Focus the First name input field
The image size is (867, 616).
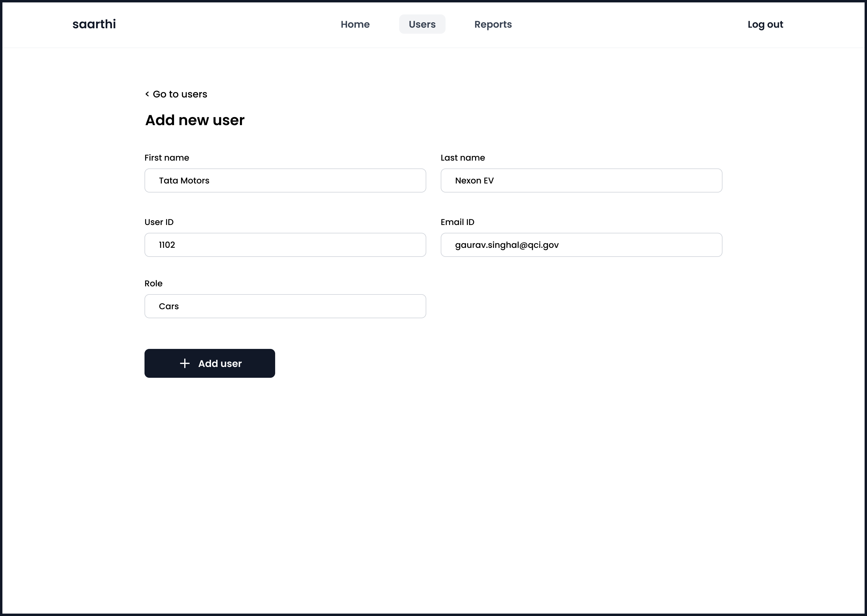pos(285,180)
